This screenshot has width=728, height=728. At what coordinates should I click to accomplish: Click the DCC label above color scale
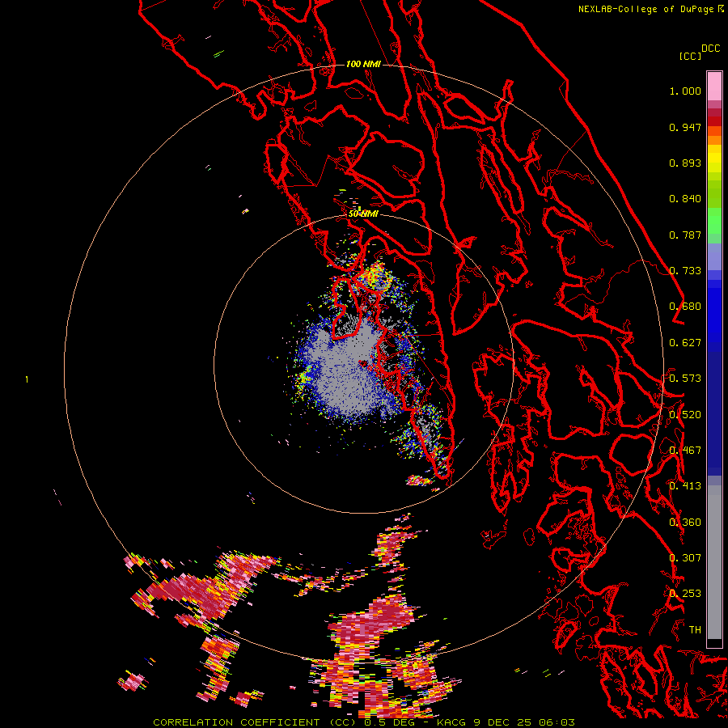[710, 49]
